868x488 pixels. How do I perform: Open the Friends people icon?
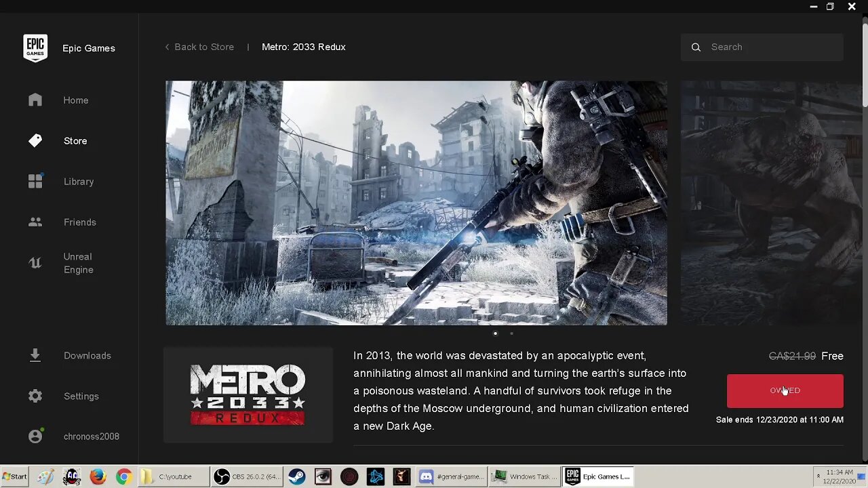[35, 222]
